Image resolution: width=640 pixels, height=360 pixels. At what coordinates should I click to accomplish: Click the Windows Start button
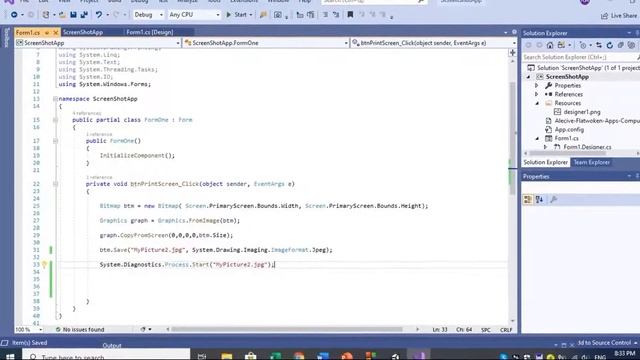pyautogui.click(x=10, y=356)
